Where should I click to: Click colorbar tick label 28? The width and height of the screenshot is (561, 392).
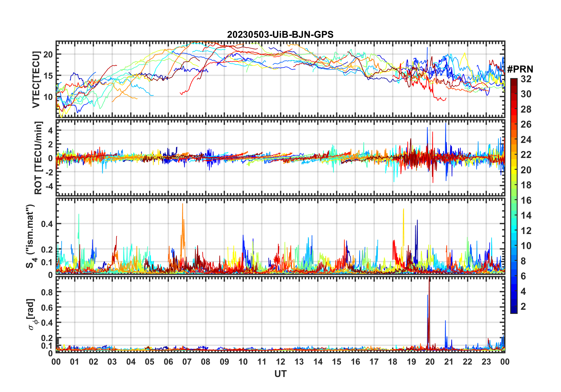tap(526, 109)
